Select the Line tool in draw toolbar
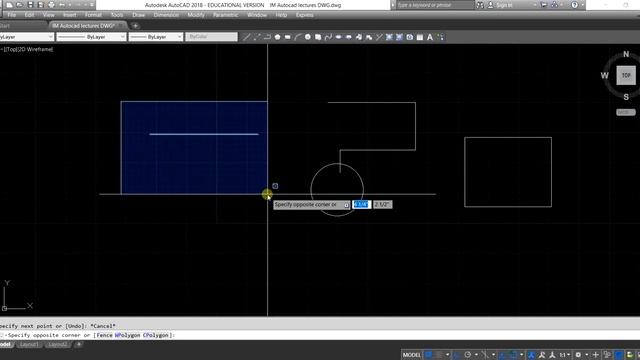Viewport: 640px width, 360px height. [x=247, y=37]
